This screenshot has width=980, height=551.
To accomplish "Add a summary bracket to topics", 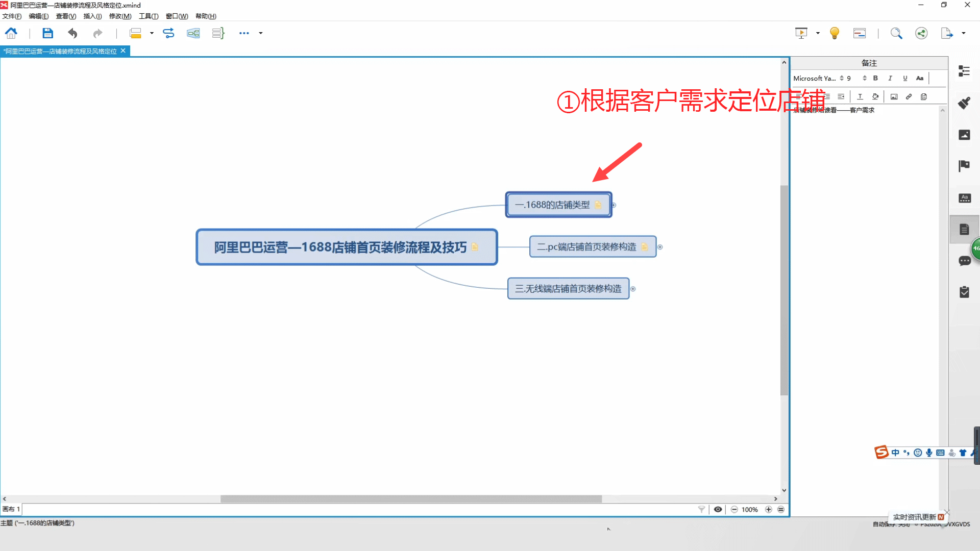I will 218,34.
